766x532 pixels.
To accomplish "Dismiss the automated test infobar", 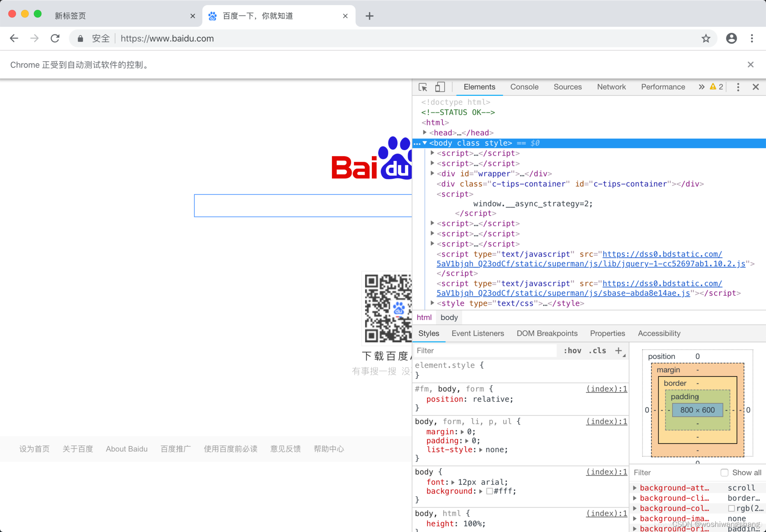I will [750, 65].
